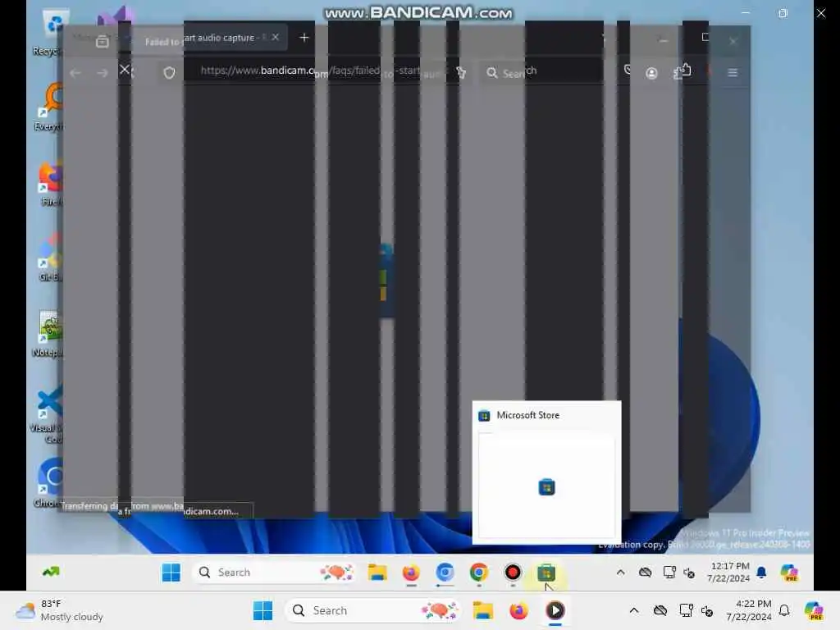Click the cloud sync icon on bottom taskbar
The height and width of the screenshot is (630, 840).
[660, 610]
